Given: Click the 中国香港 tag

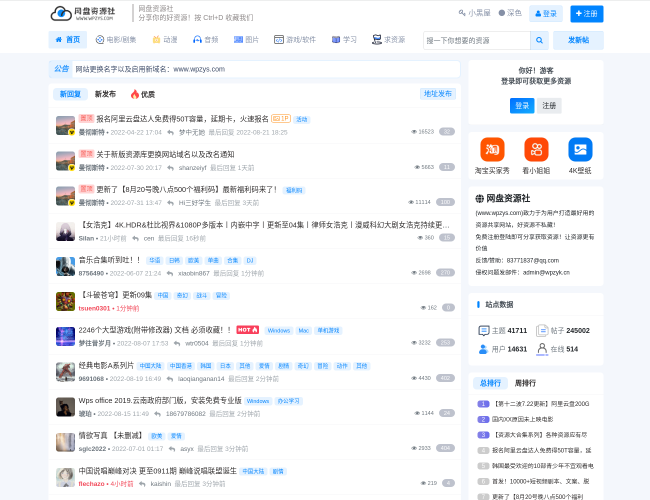Looking at the screenshot, I should (x=180, y=366).
